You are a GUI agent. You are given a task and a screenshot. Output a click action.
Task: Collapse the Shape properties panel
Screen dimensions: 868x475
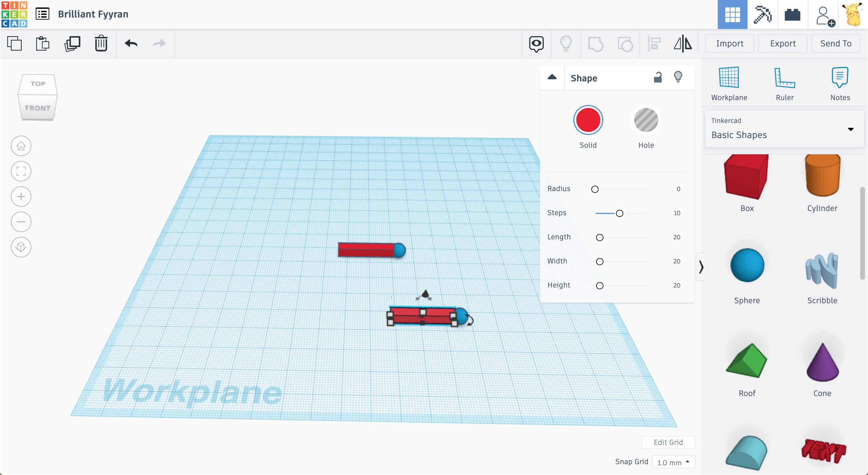(552, 77)
